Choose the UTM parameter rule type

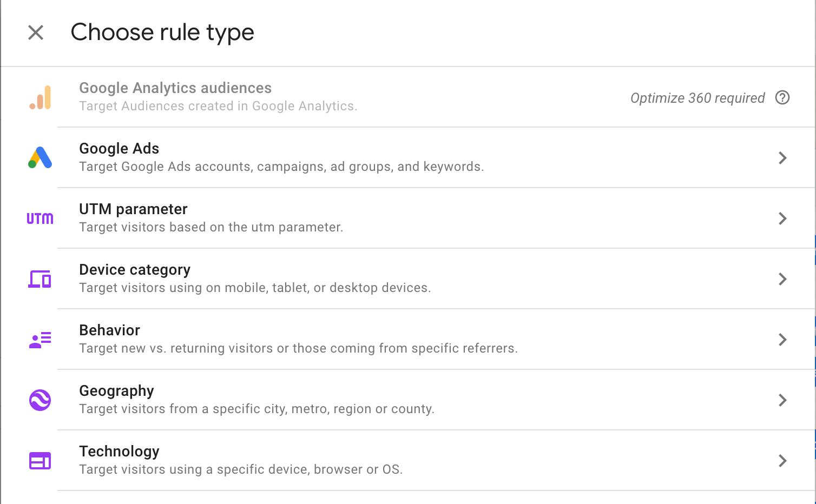[133, 209]
